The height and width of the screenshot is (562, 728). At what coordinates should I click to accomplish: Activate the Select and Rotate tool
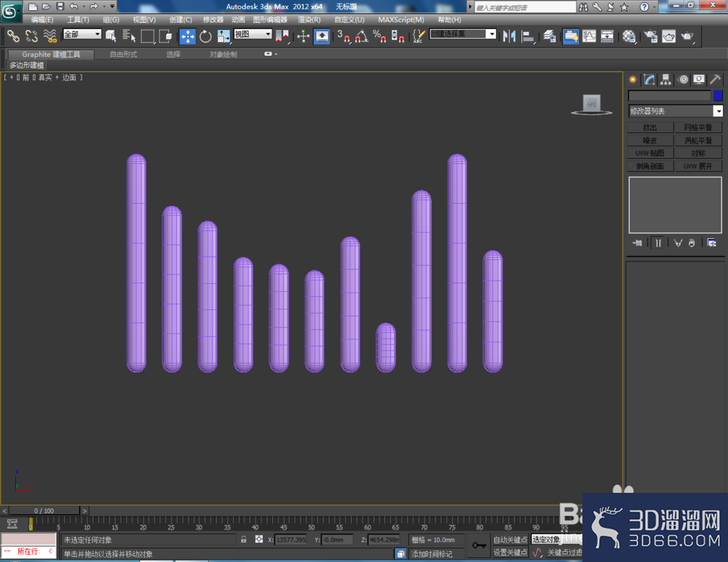point(205,36)
